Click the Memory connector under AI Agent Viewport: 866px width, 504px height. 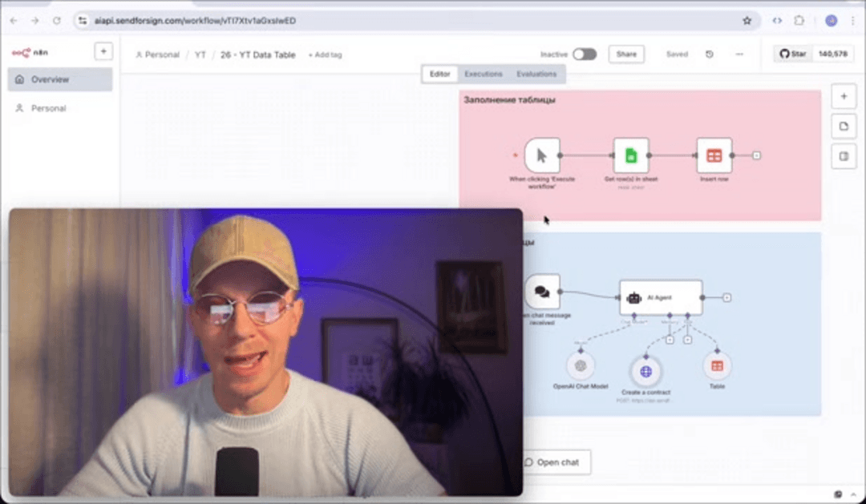click(670, 315)
